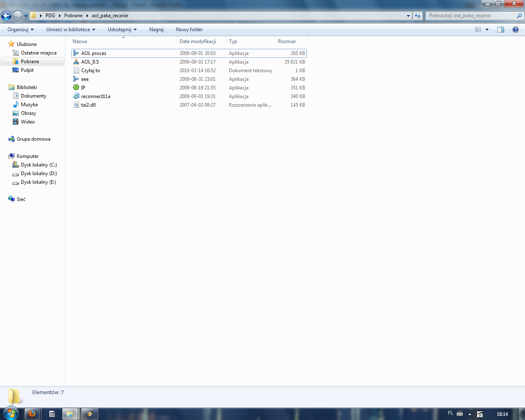
Task: Select Grupa domowa in the sidebar
Action: pos(34,139)
